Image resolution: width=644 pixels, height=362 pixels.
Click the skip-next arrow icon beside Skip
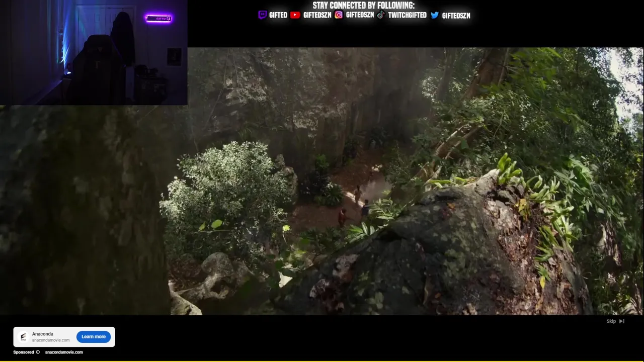[x=622, y=321]
